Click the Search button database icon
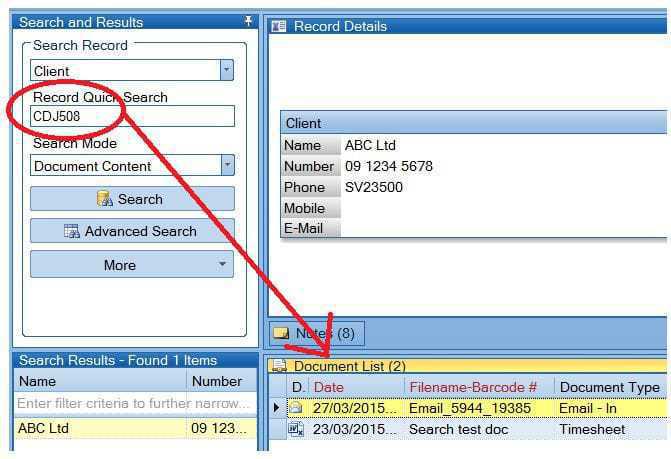Image resolution: width=671 pixels, height=459 pixels. click(x=104, y=199)
